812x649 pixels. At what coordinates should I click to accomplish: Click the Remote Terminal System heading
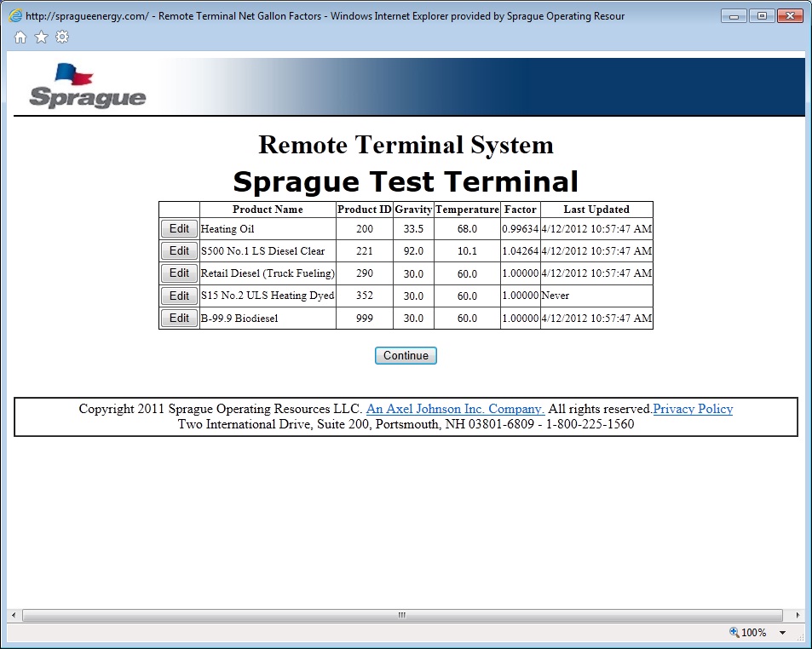(406, 145)
